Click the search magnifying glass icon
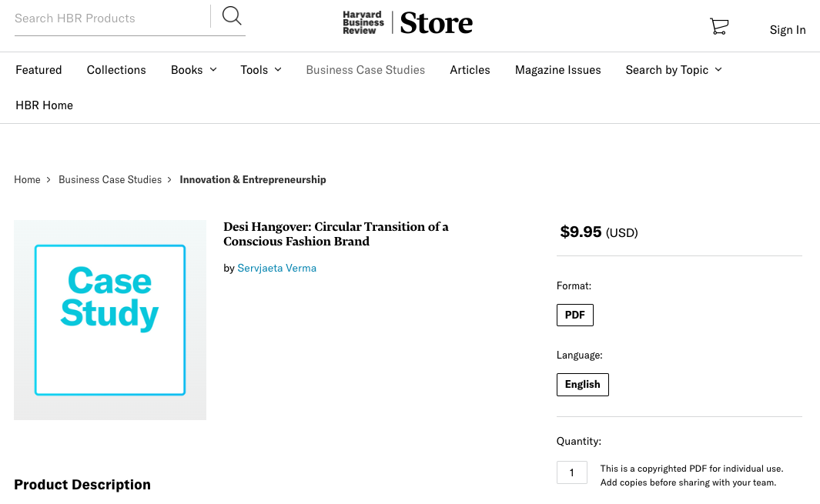This screenshot has width=820, height=504. pos(232,16)
